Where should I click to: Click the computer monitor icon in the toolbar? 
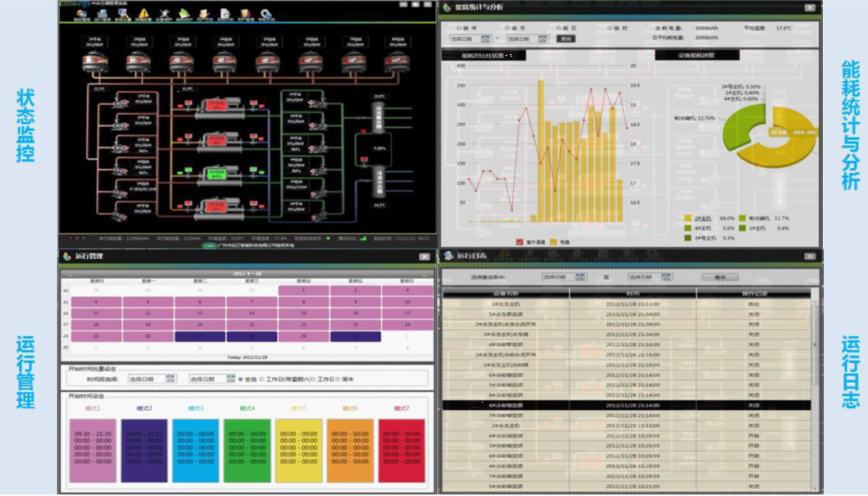click(x=102, y=15)
